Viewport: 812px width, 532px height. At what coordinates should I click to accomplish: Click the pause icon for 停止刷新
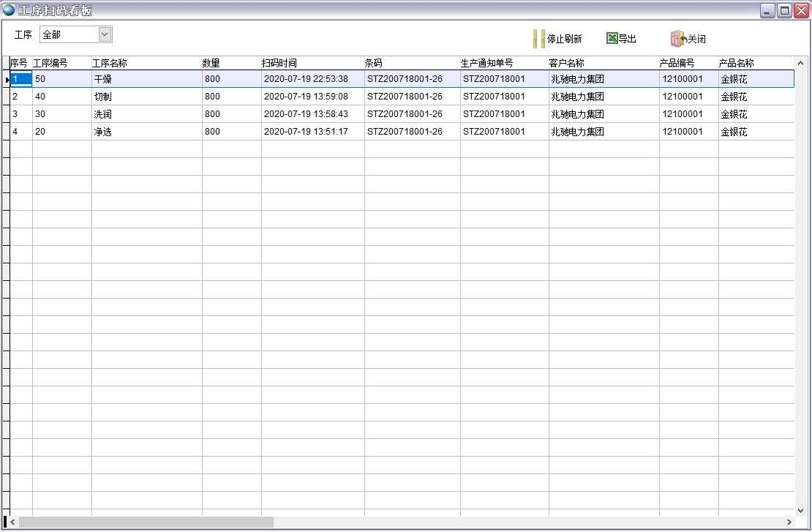coord(538,39)
